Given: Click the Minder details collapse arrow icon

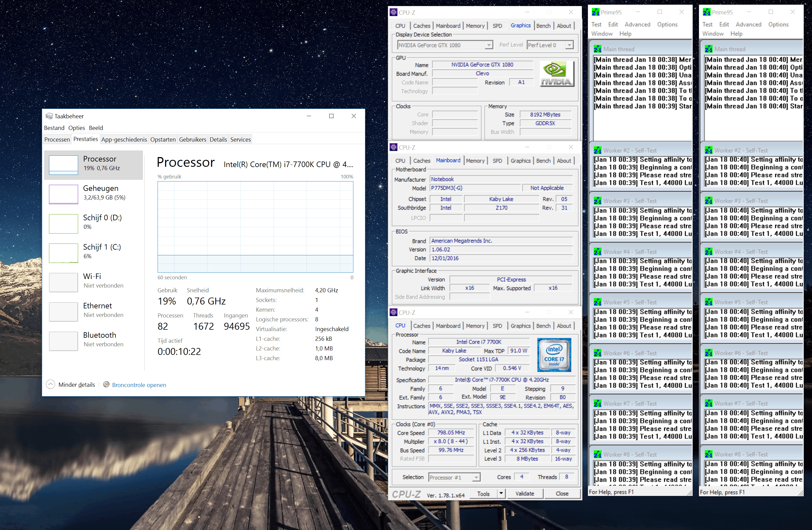Looking at the screenshot, I should pyautogui.click(x=50, y=385).
